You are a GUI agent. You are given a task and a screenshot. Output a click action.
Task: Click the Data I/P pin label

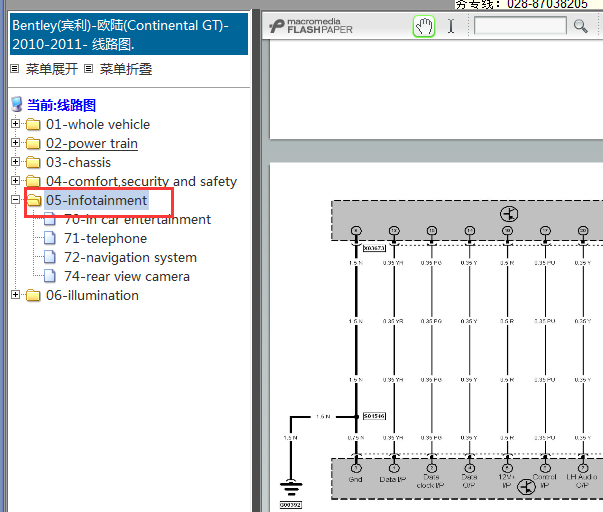393,479
